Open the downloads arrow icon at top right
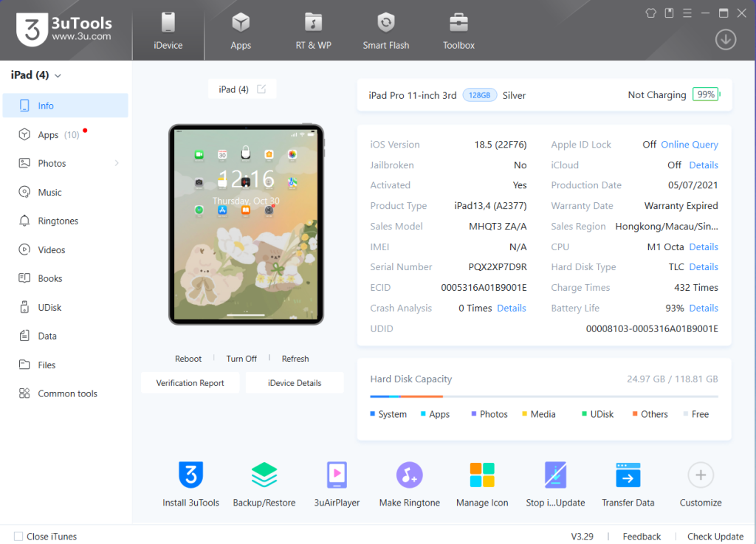 [726, 40]
